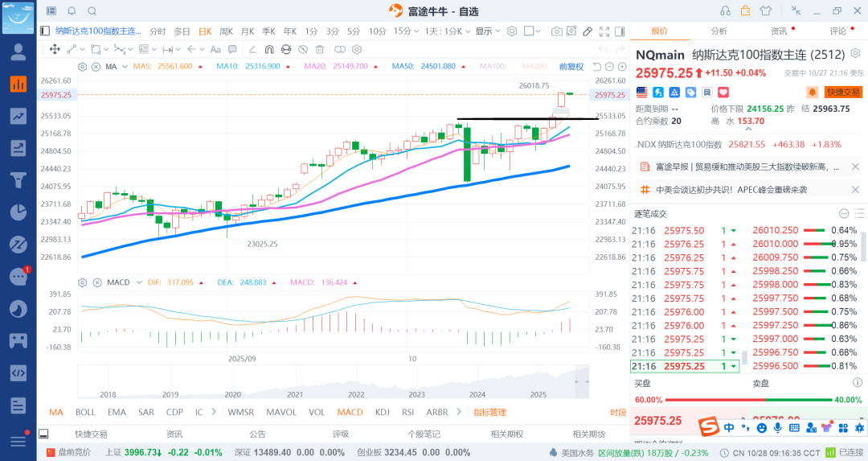Screen dimensions: 868x461
Task: Click the 时段 session button
Action: pos(618,412)
